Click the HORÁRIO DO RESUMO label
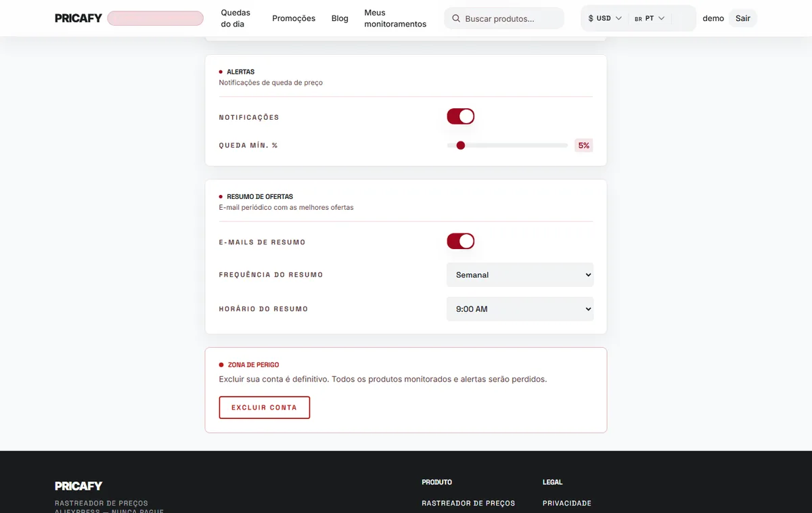The image size is (812, 513). tap(263, 309)
